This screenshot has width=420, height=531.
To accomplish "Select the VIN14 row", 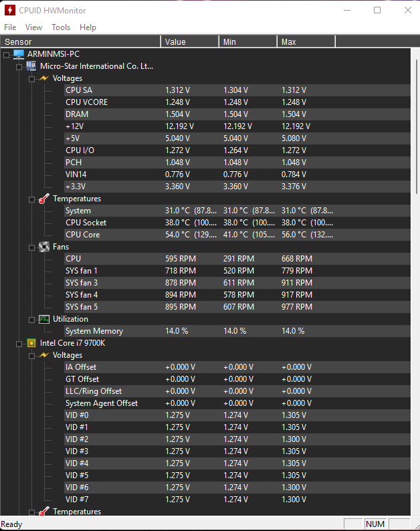I will coord(237,175).
